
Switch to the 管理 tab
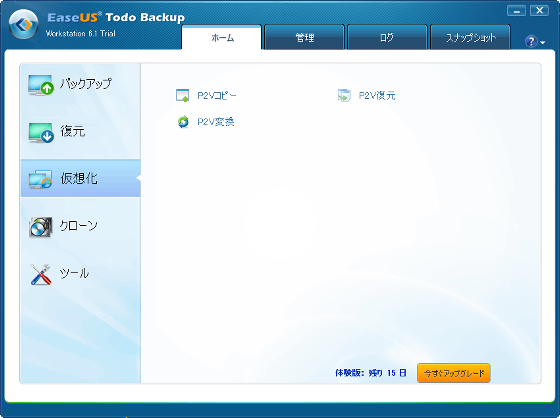pyautogui.click(x=304, y=37)
